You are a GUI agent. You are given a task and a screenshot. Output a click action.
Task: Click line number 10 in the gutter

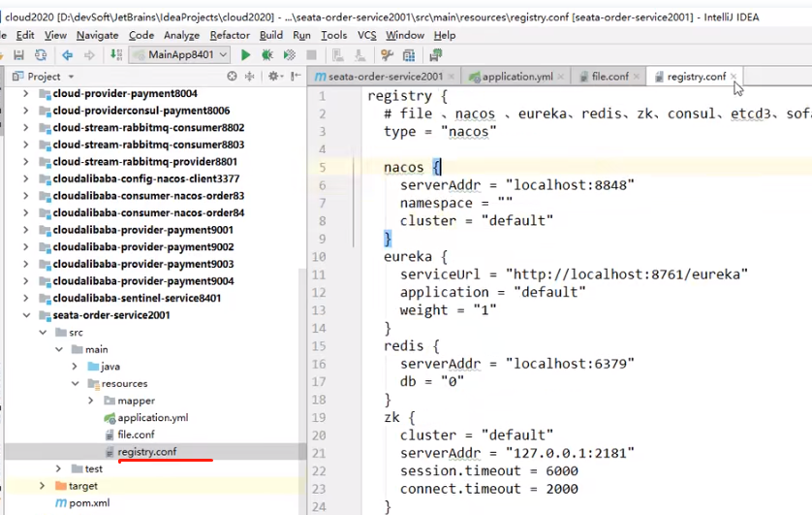(x=319, y=257)
